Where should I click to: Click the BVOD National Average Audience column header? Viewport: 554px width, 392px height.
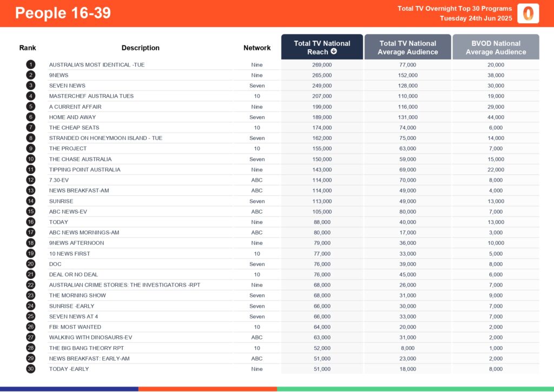(496, 46)
